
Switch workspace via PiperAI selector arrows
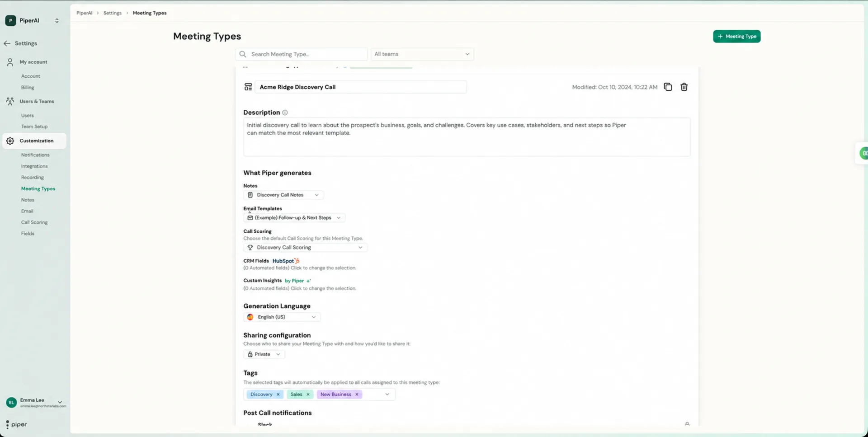tap(57, 20)
